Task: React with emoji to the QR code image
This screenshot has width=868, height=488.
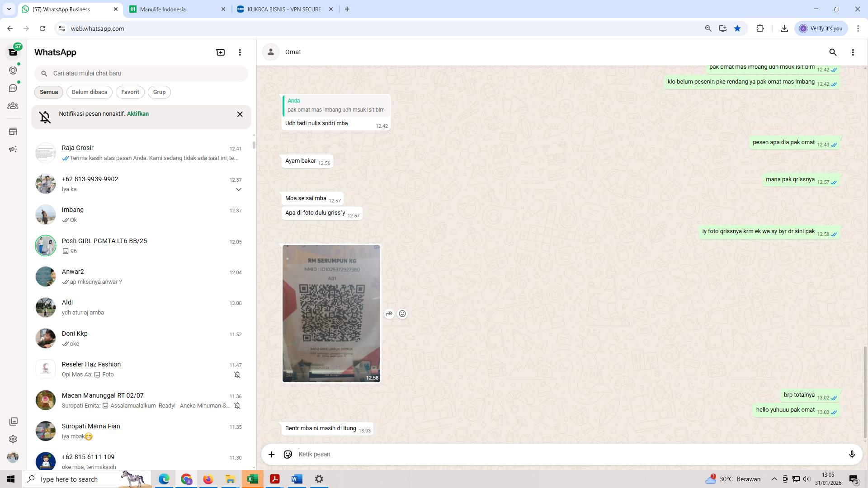Action: point(402,313)
